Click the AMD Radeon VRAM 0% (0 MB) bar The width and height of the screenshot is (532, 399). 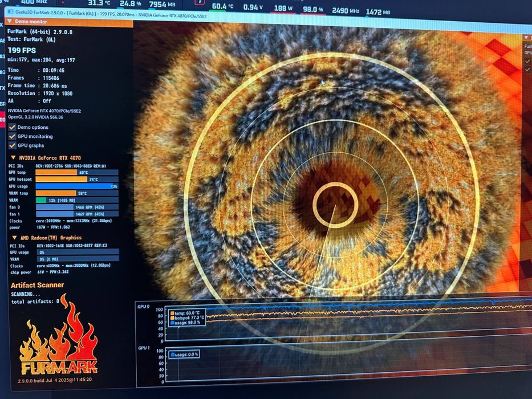pyautogui.click(x=78, y=259)
